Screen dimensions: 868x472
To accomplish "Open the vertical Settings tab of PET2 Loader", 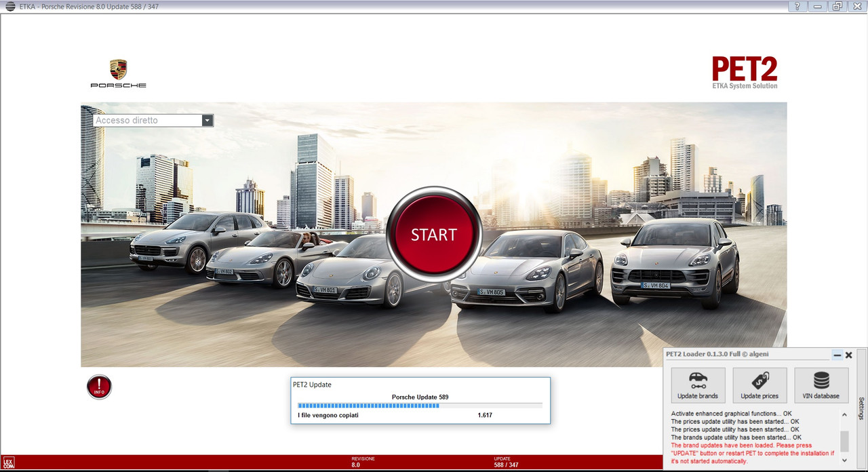I will pyautogui.click(x=862, y=408).
